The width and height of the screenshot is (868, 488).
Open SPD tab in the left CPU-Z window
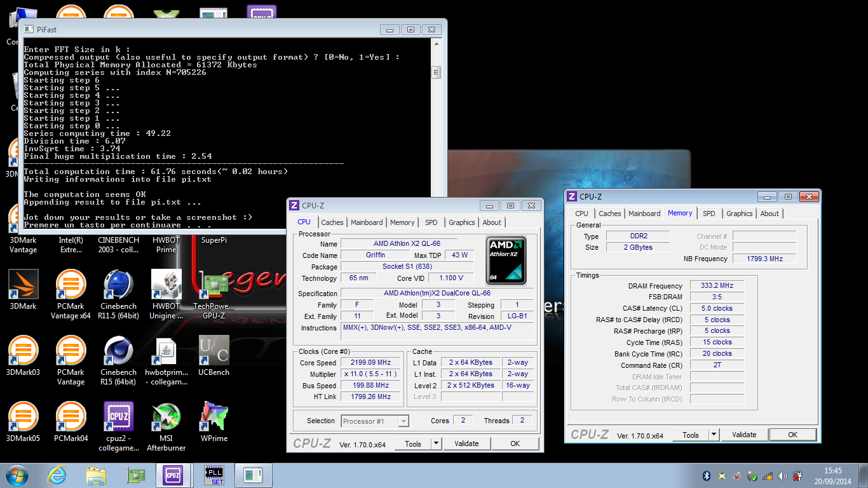pos(431,222)
